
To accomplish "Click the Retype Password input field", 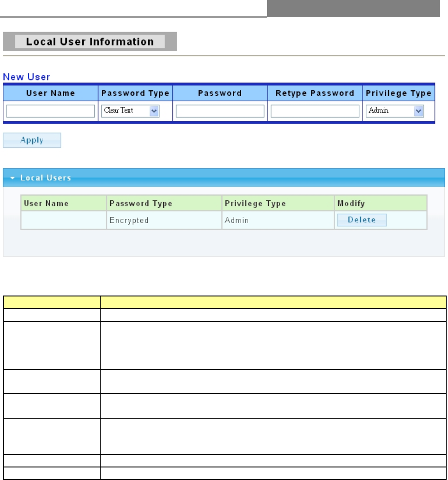I will tap(315, 111).
